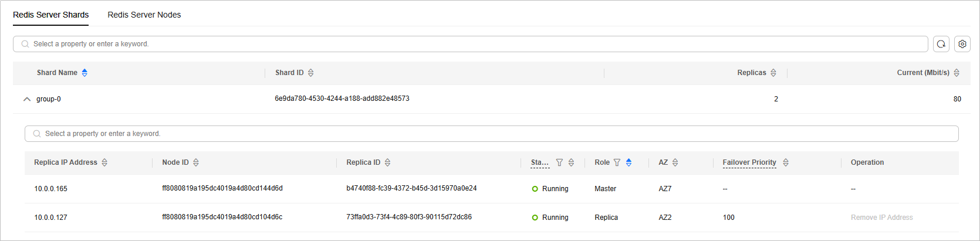Sort by Failover Priority
Image resolution: width=980 pixels, height=241 pixels.
[x=786, y=162]
